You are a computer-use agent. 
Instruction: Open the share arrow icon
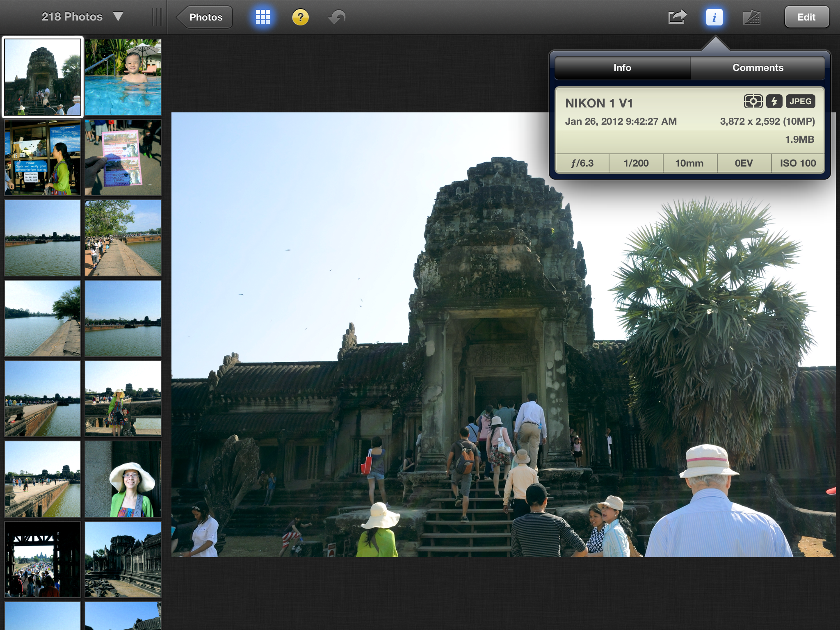point(677,17)
